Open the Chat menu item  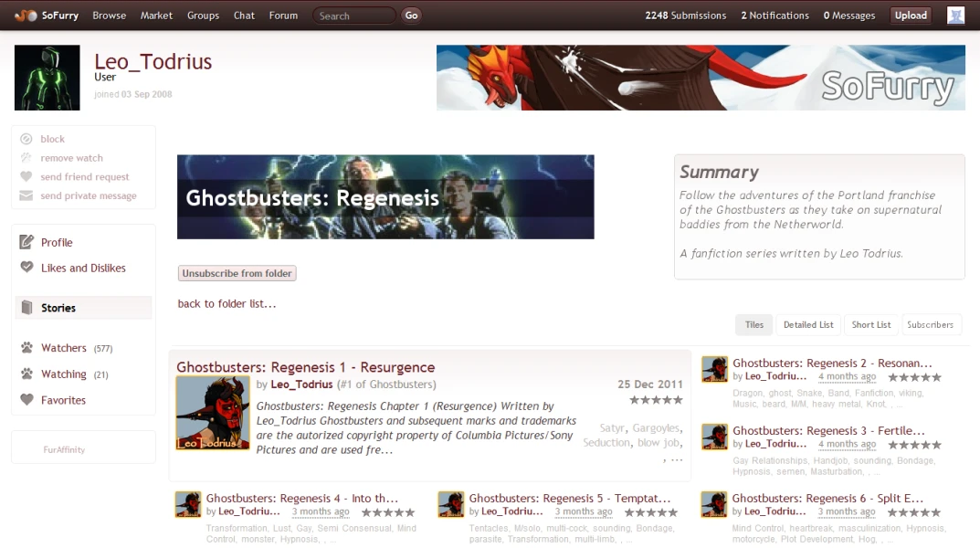tap(245, 16)
